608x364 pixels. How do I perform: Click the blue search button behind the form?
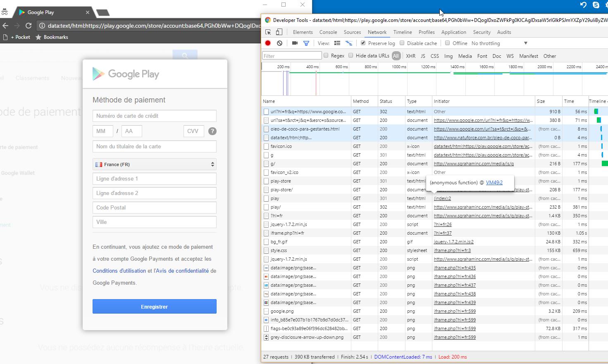point(185,55)
